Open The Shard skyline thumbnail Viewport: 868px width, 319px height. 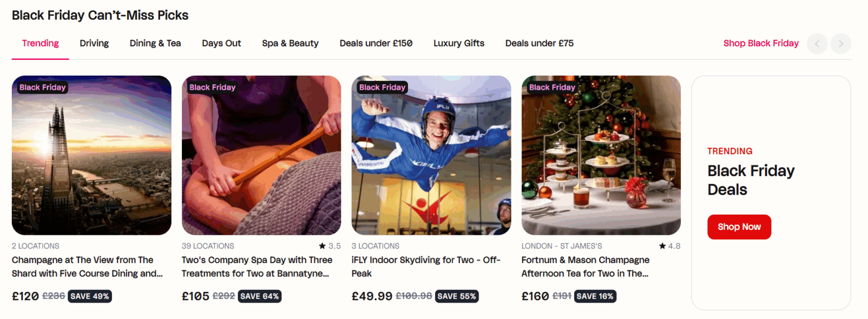[x=92, y=155]
